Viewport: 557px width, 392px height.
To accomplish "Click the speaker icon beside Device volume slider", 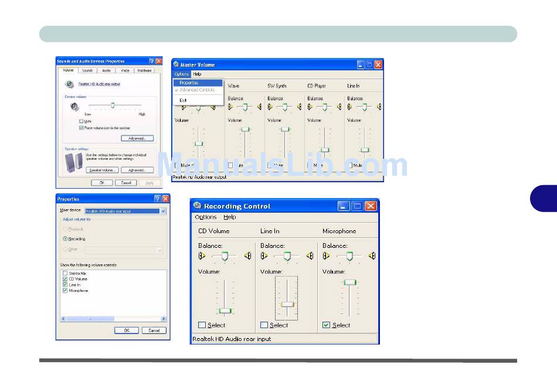I will tap(74, 107).
